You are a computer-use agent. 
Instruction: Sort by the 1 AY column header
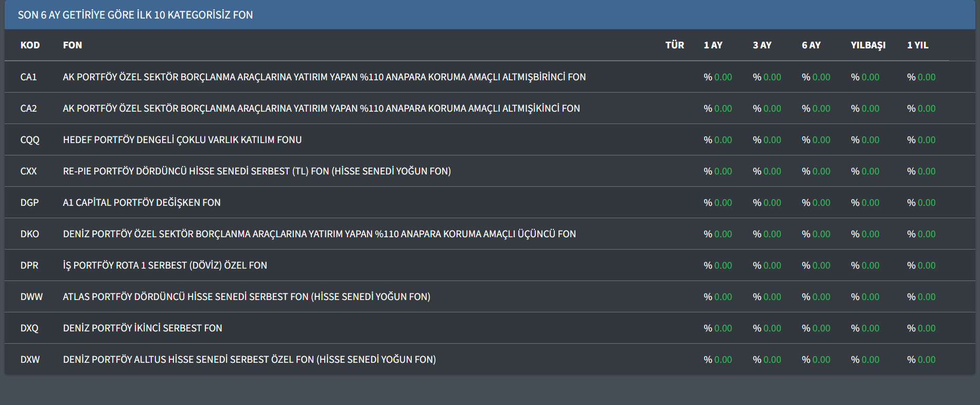(x=713, y=45)
